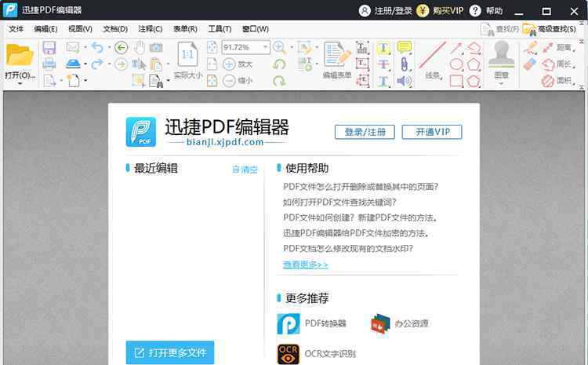
Task: Click the blue Scanner icon
Action: point(73,64)
